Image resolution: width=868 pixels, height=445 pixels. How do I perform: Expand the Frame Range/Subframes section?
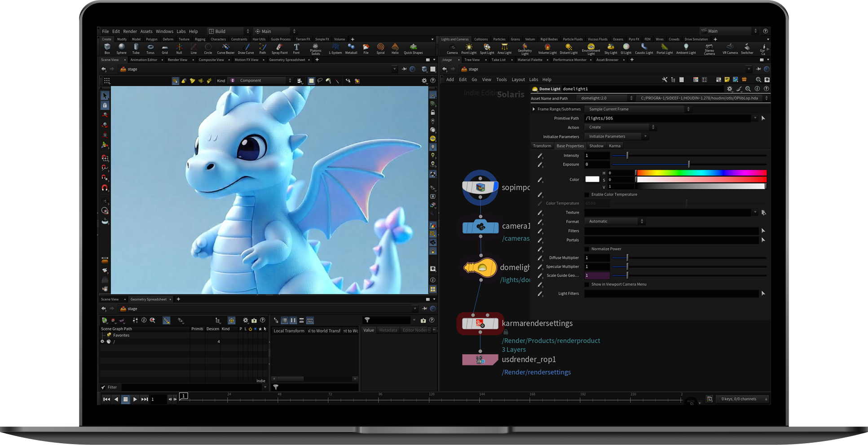click(x=533, y=109)
